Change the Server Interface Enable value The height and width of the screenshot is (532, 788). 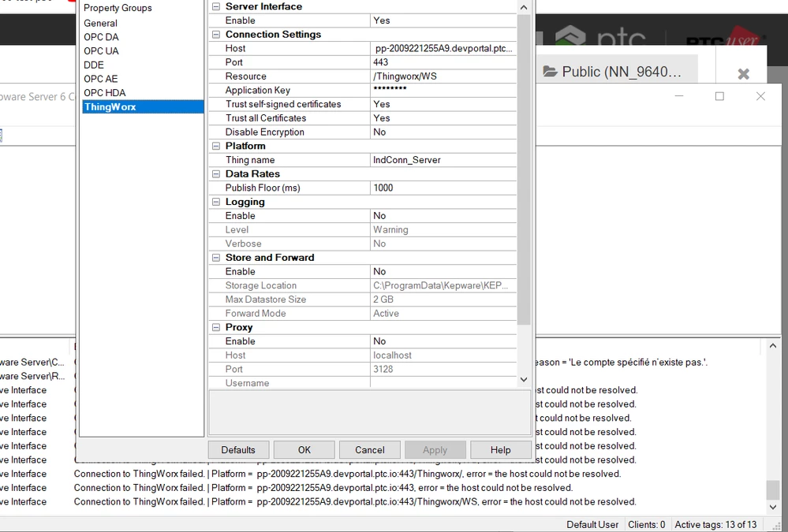443,20
